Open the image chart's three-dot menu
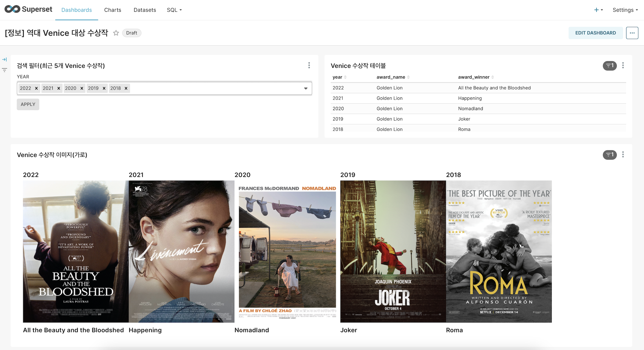 [623, 154]
